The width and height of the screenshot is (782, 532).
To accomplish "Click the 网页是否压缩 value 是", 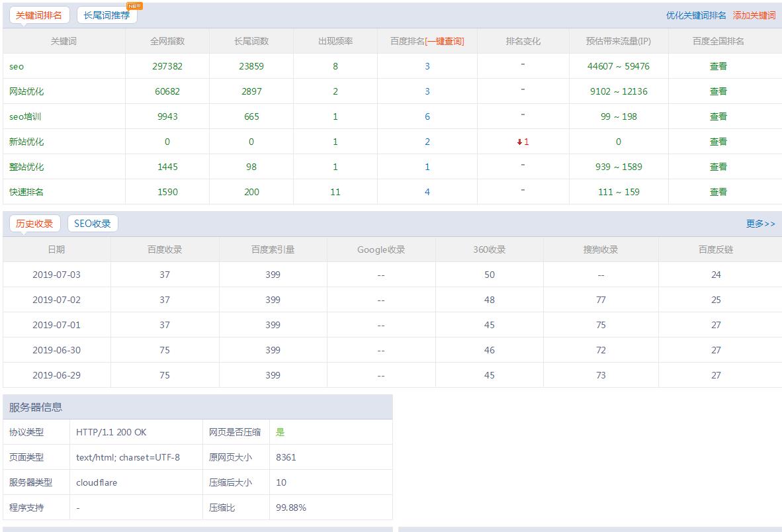I will 281,432.
